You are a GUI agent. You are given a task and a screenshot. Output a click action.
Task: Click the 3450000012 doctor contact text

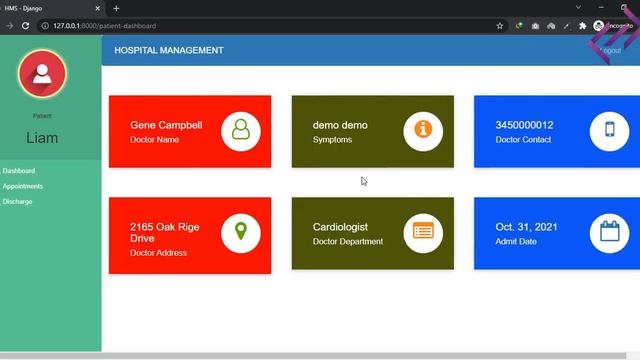(524, 125)
